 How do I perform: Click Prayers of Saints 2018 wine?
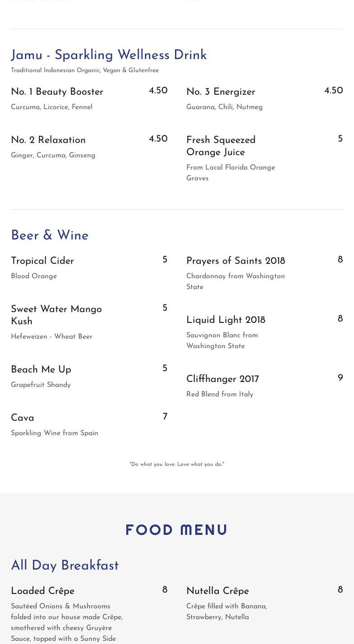coord(235,261)
